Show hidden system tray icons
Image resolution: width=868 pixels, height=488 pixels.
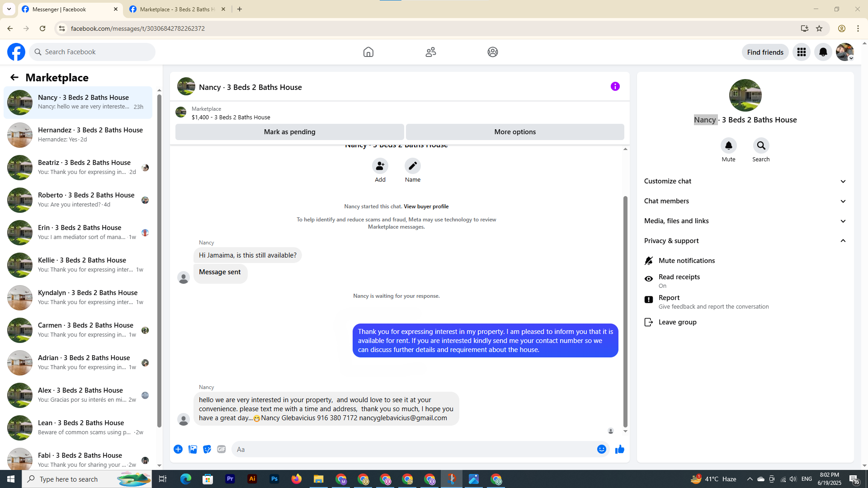[x=750, y=479]
